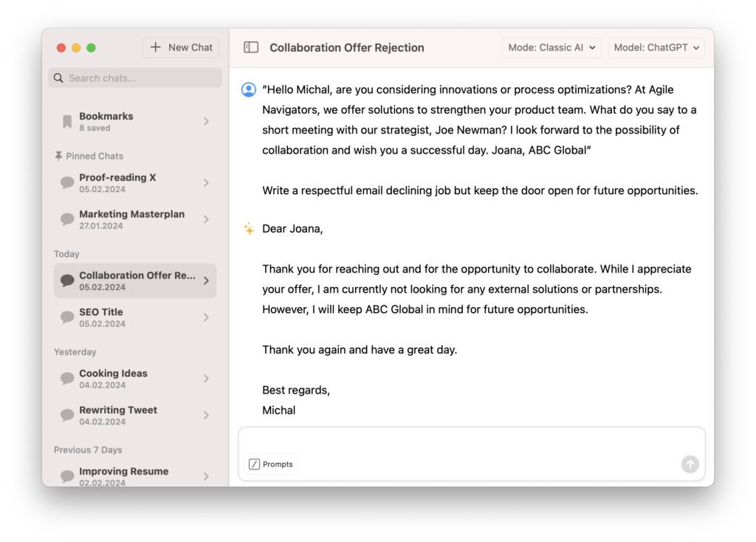Click the user avatar icon in conversation

pyautogui.click(x=249, y=89)
